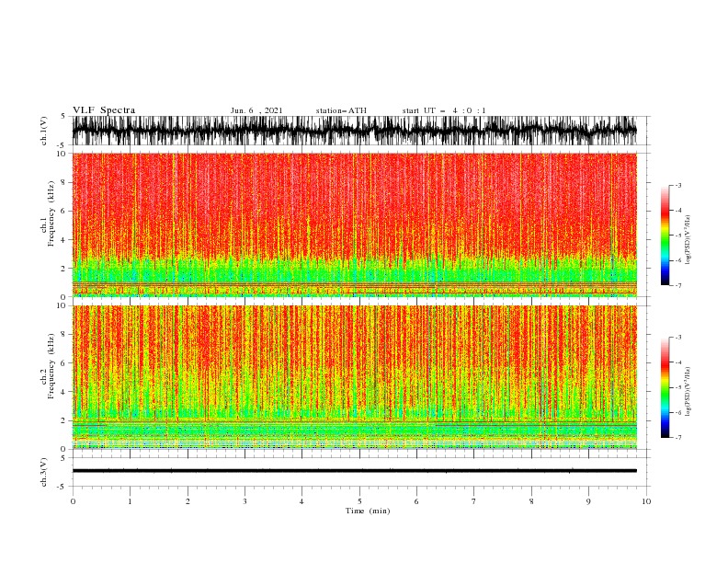This screenshot has height=563, width=728.
Task: Click tick label 2 on Time axis
Action: [x=188, y=501]
